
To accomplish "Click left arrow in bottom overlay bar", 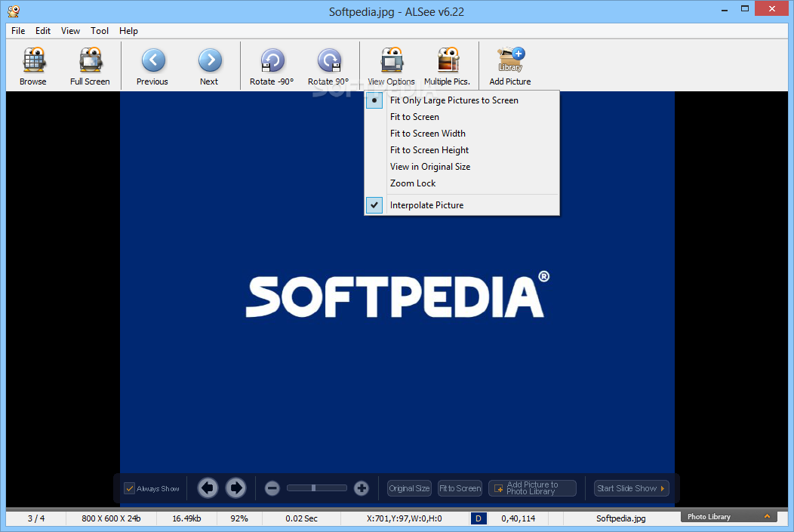I will pos(208,488).
